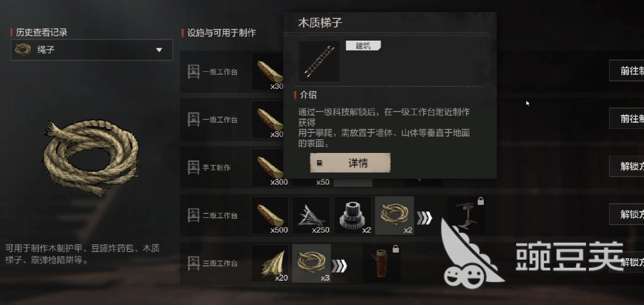644x305 pixels.
Task: Select the wooden ladder icon in tooltip
Action: coord(319,61)
